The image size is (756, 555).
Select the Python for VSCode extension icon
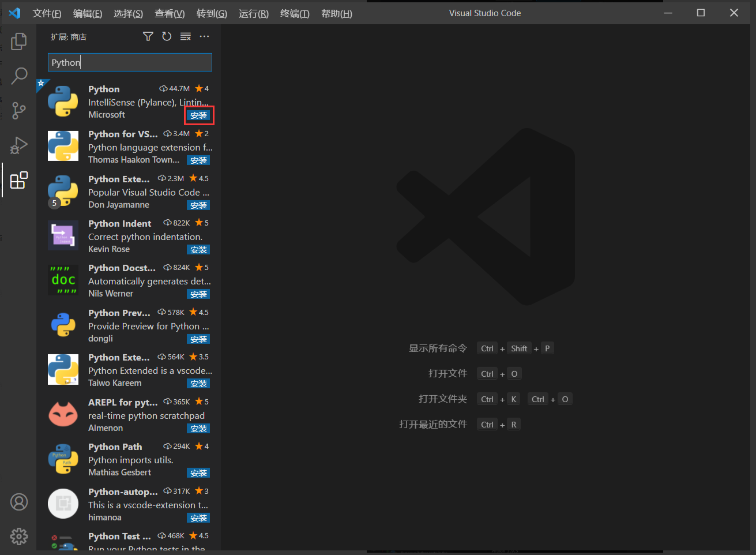pos(63,146)
